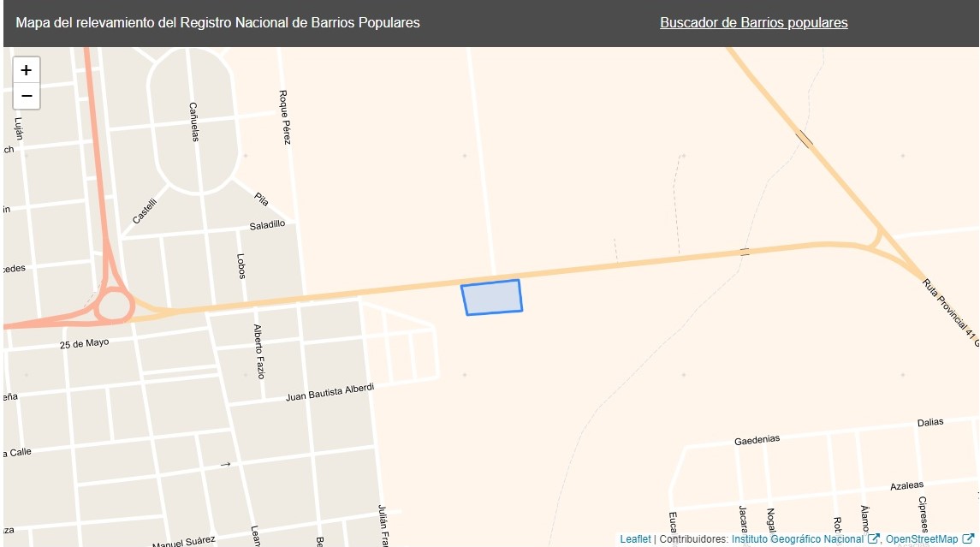
Task: Select the blue highlighted barrio polygon
Action: coord(492,297)
